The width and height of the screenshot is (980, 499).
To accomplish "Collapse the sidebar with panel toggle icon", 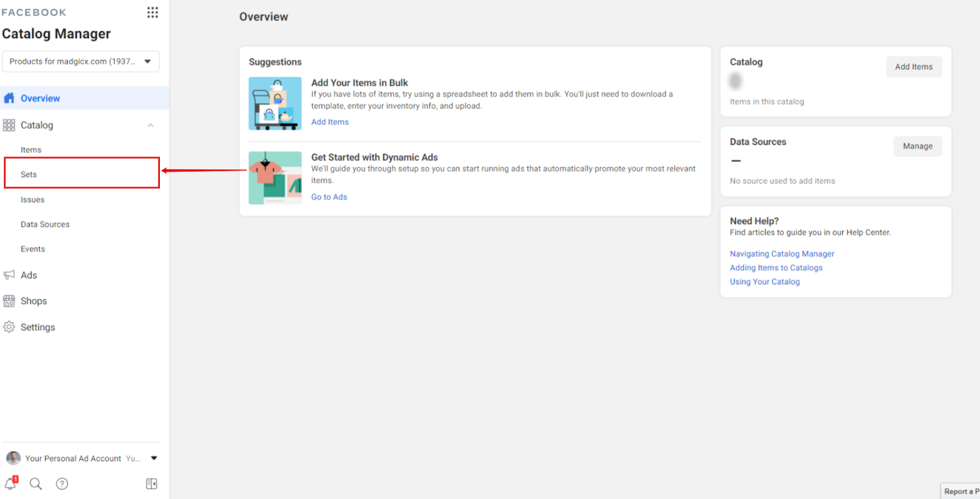I will coord(152,484).
